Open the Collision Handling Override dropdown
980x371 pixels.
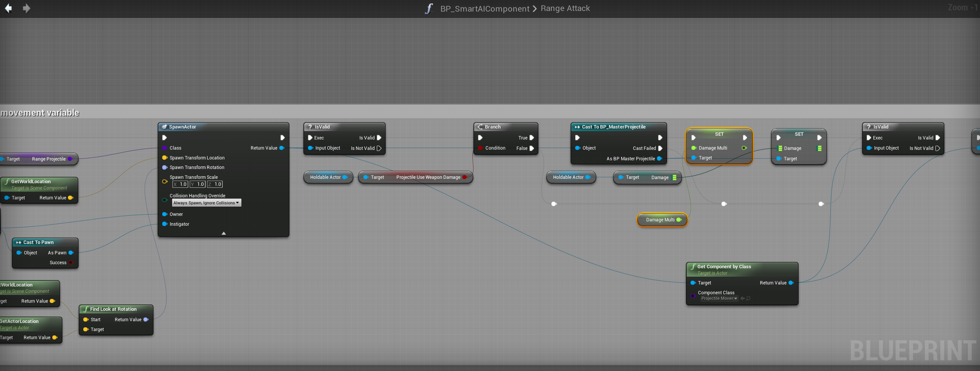coord(206,203)
